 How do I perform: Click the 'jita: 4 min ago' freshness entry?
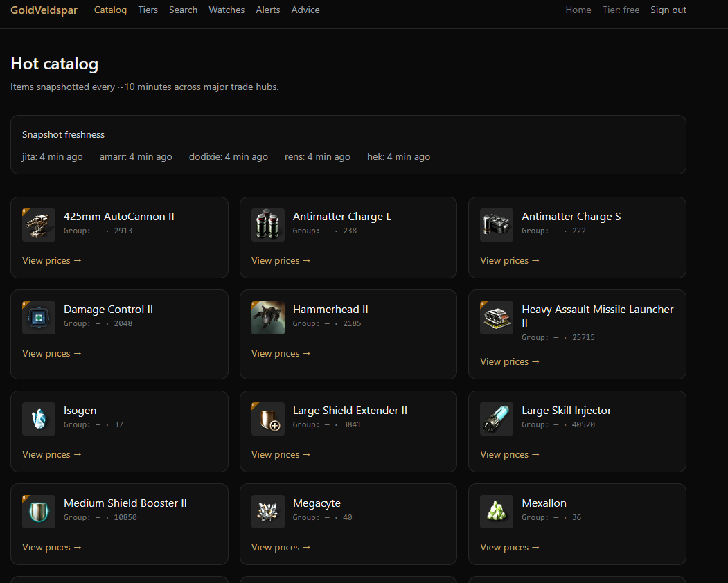(x=53, y=157)
